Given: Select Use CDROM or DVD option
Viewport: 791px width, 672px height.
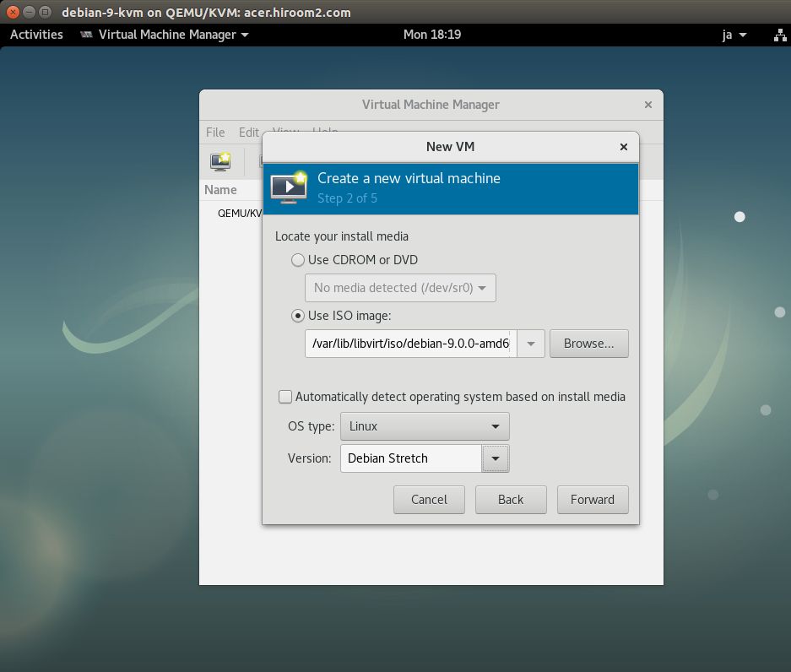Looking at the screenshot, I should 297,260.
